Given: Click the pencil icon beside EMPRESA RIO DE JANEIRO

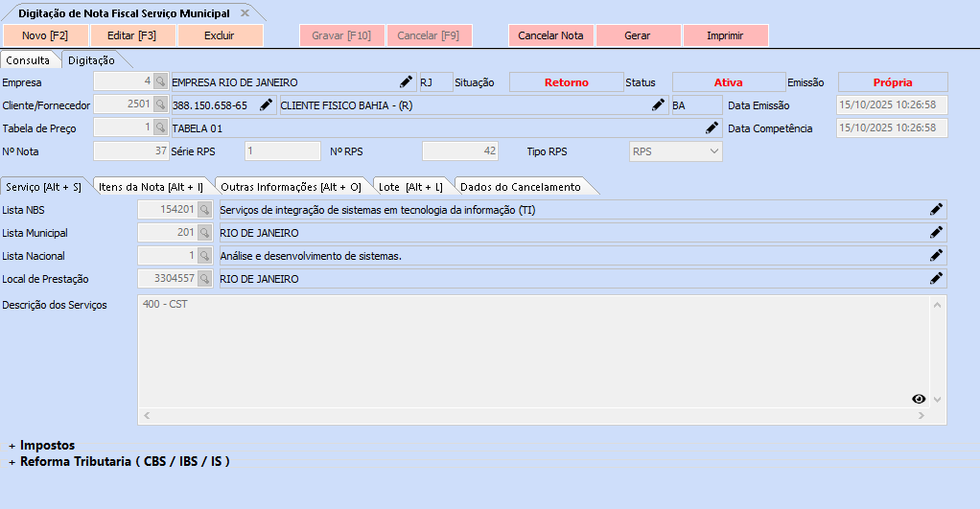Looking at the screenshot, I should pos(406,82).
